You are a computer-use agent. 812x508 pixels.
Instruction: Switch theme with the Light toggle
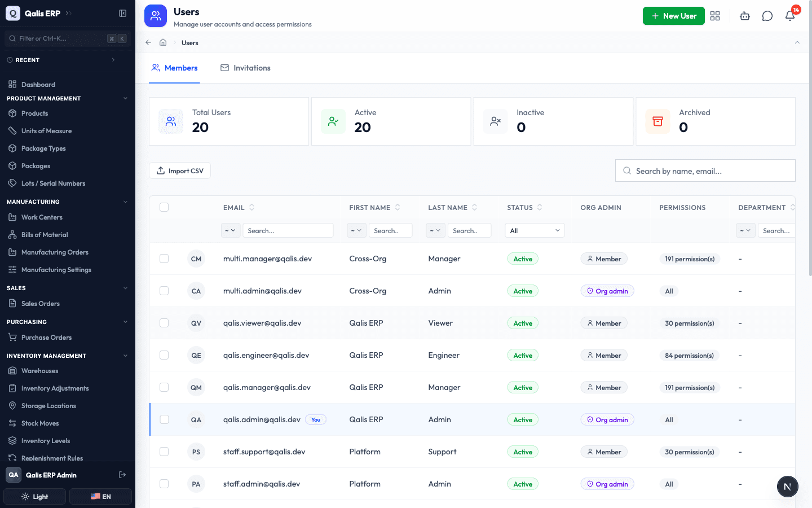click(x=35, y=497)
